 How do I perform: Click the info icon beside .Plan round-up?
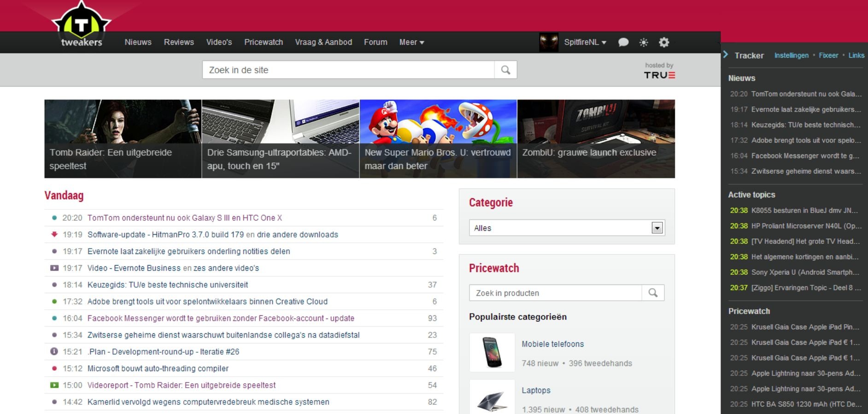tap(54, 351)
